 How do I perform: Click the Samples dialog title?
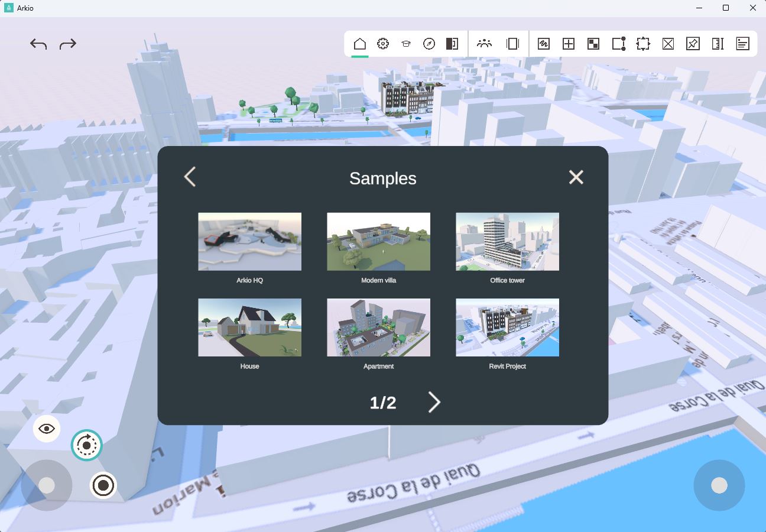(383, 178)
